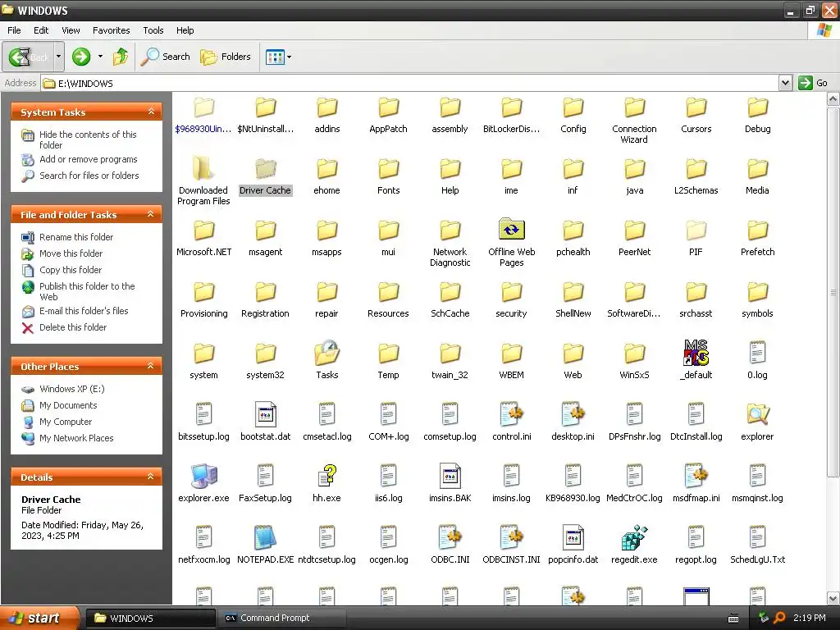Select the Offline Web Pages folder icon
This screenshot has width=840, height=630.
point(512,230)
